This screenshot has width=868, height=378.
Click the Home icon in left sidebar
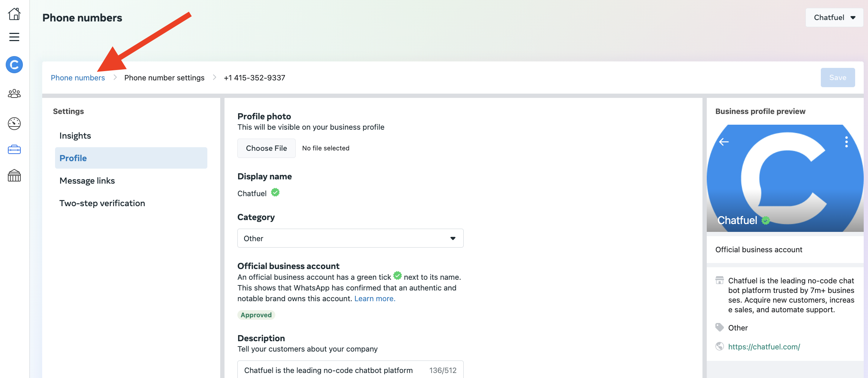click(14, 14)
